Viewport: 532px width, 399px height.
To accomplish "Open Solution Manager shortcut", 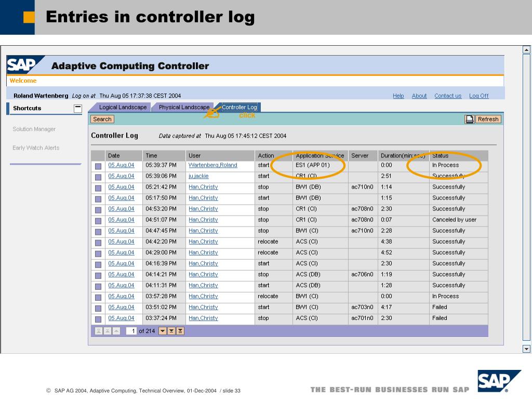I will (x=34, y=129).
